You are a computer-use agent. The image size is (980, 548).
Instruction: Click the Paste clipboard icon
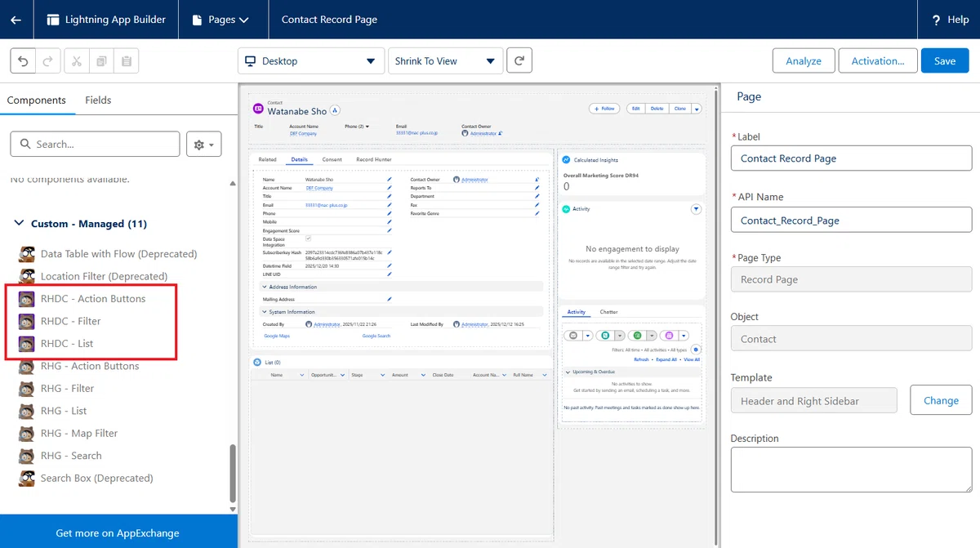127,61
